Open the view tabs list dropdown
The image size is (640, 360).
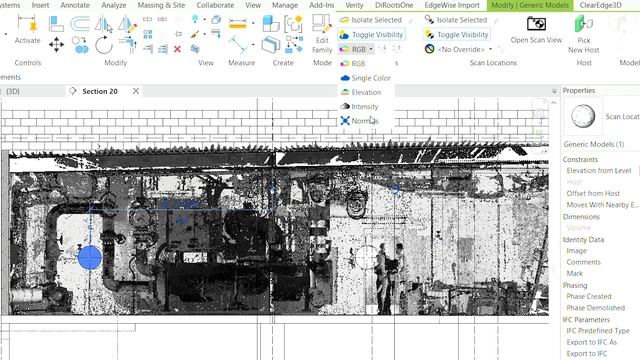click(x=554, y=91)
